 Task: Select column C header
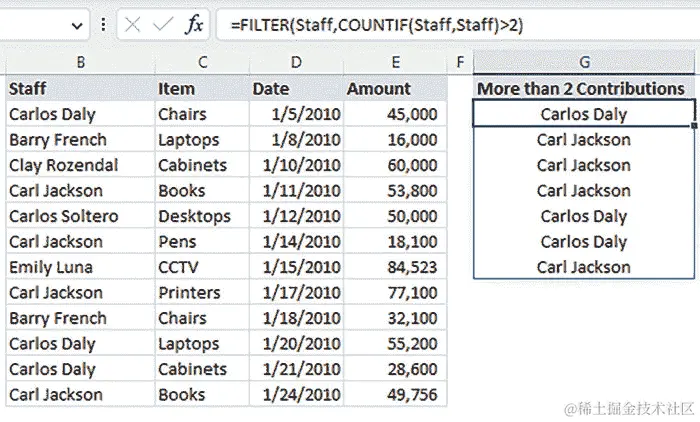click(202, 62)
